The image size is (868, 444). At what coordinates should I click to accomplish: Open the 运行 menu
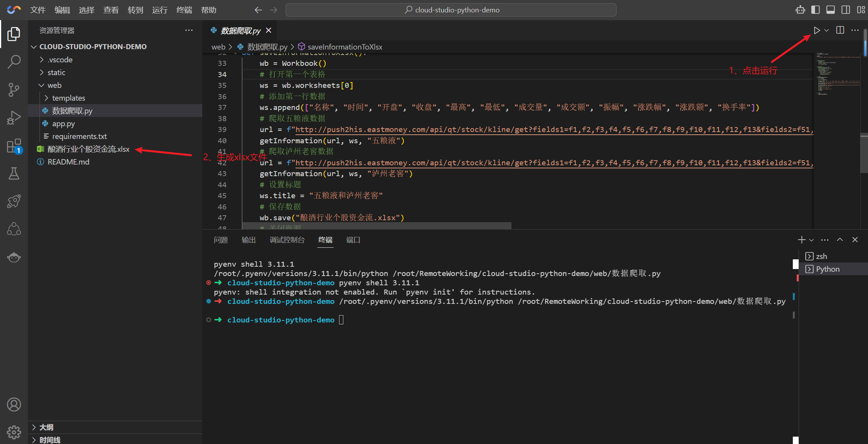(x=160, y=10)
